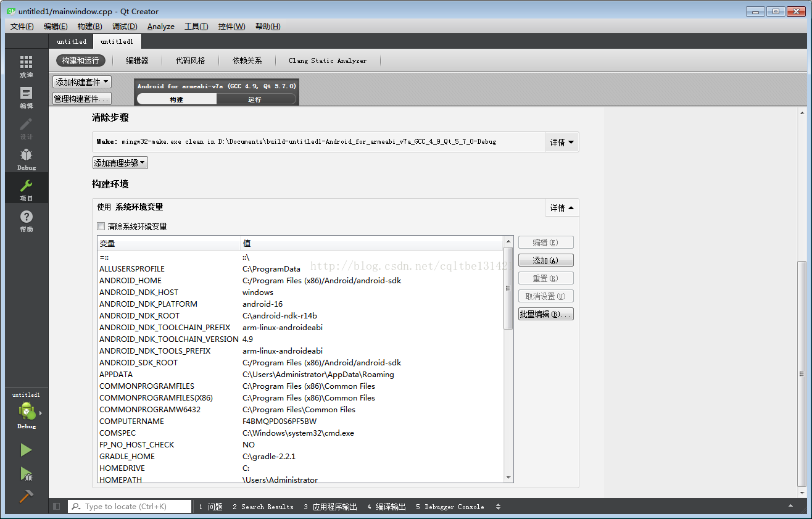Screen dimensions: 812x519
Task: Open 2 Search Results pane
Action: point(263,507)
